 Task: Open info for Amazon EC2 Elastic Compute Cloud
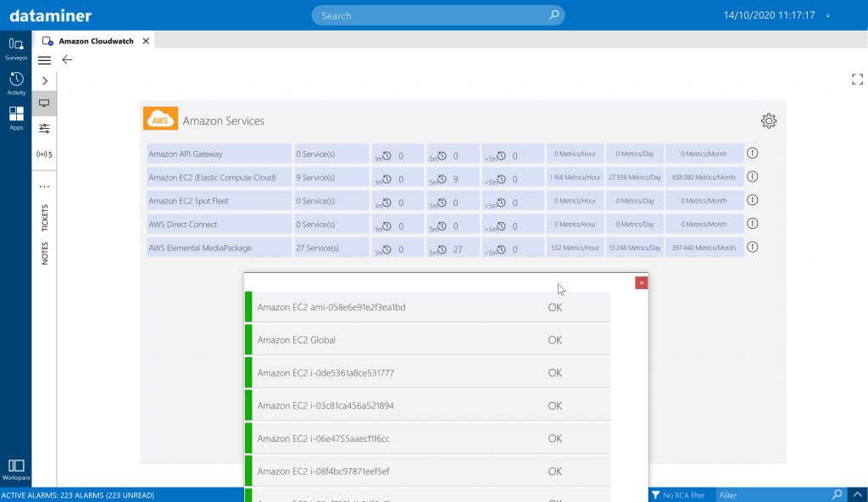pyautogui.click(x=753, y=176)
